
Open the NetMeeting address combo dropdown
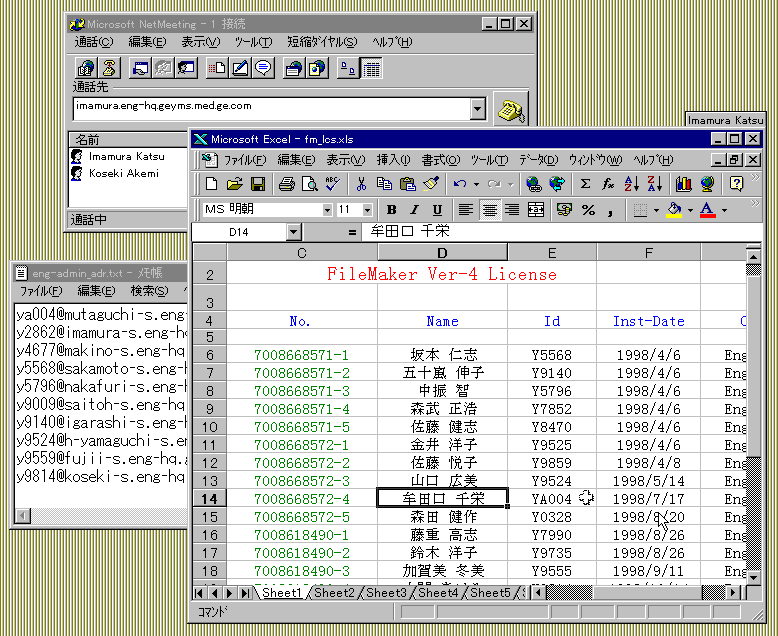click(478, 108)
